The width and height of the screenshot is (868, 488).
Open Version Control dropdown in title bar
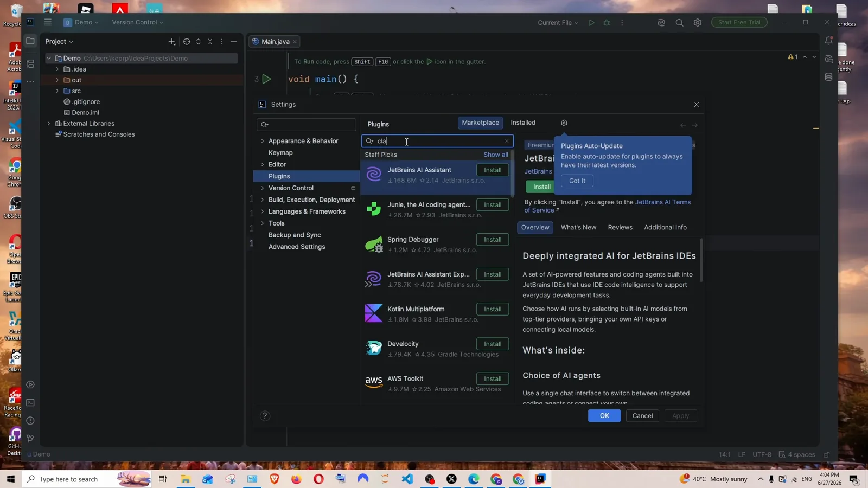[x=137, y=22]
